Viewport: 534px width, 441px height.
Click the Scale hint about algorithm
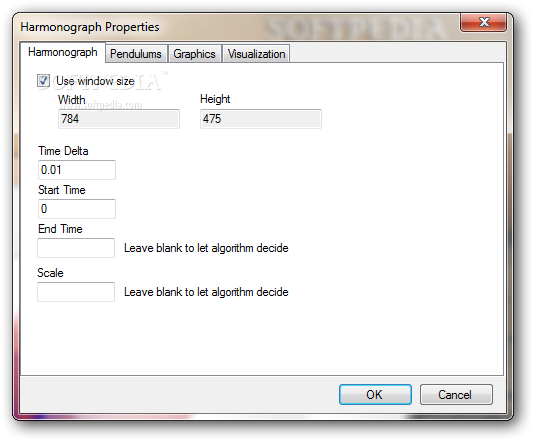pyautogui.click(x=206, y=292)
